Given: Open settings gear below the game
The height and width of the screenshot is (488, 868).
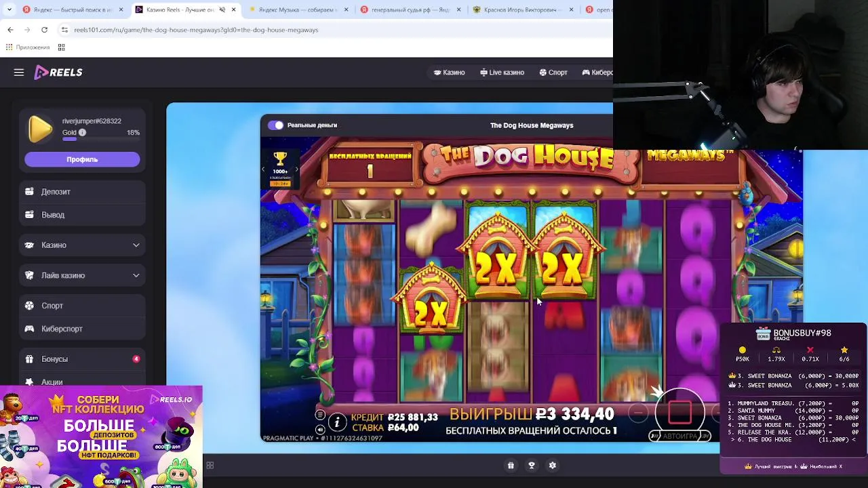Looking at the screenshot, I should coord(552,466).
